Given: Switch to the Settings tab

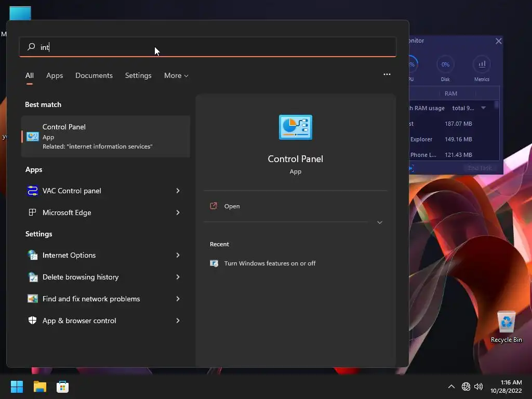Looking at the screenshot, I should [x=138, y=75].
